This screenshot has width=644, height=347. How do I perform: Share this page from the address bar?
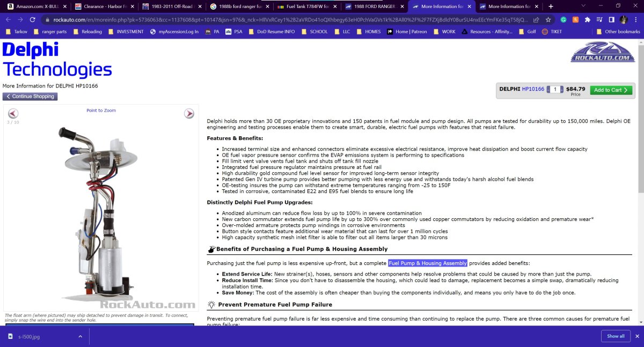(536, 19)
